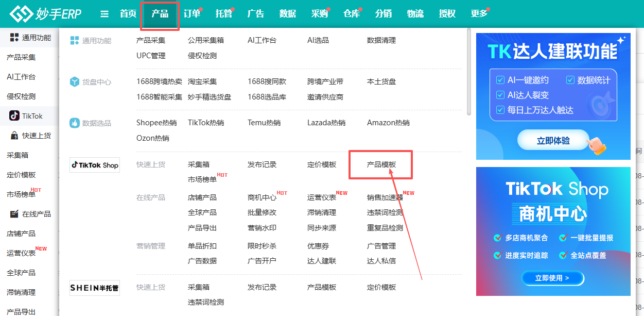Screen dimensions: 644x316
Task: Open the 订单 menu
Action: 192,14
